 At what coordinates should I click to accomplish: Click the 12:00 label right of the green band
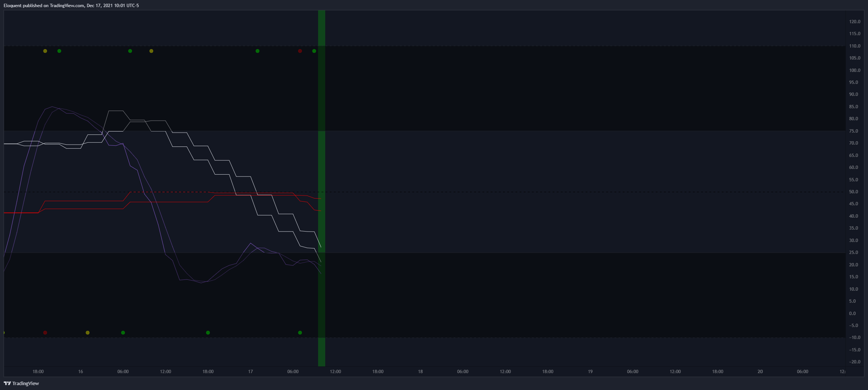[x=335, y=372]
